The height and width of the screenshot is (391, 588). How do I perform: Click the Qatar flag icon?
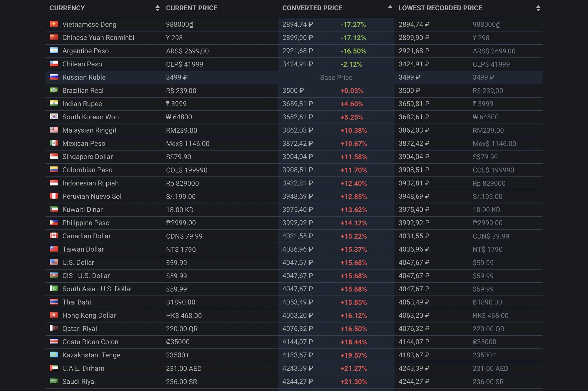pos(54,328)
